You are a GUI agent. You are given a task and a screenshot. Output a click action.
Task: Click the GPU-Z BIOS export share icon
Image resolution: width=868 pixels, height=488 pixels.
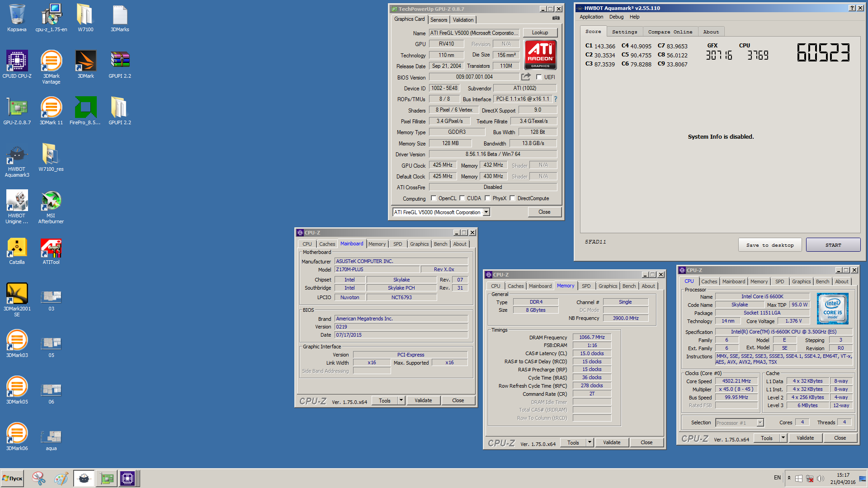[x=526, y=77]
